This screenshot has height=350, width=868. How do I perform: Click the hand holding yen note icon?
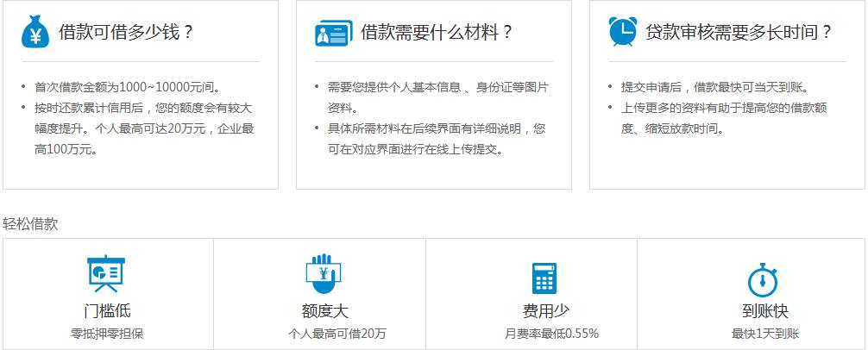[324, 273]
